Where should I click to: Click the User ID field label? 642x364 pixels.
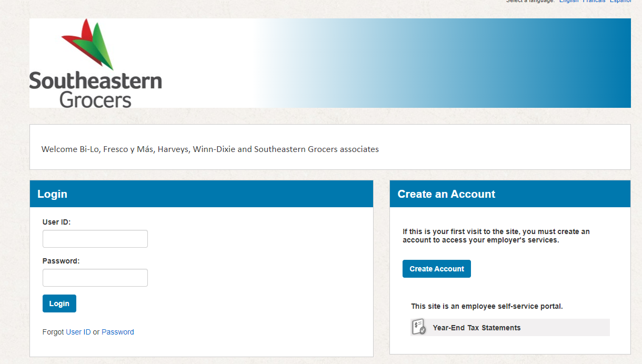(56, 221)
